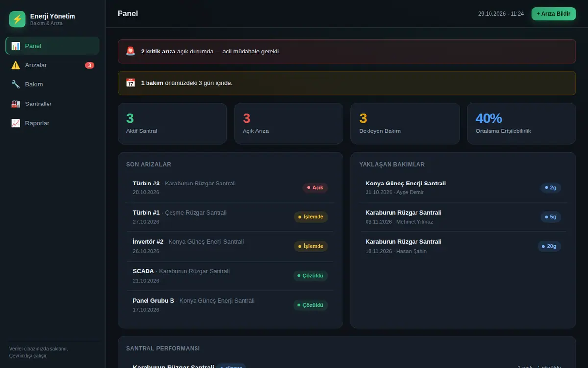Click the Açık status badge for Türbin #3
The height and width of the screenshot is (368, 588).
coord(315,188)
